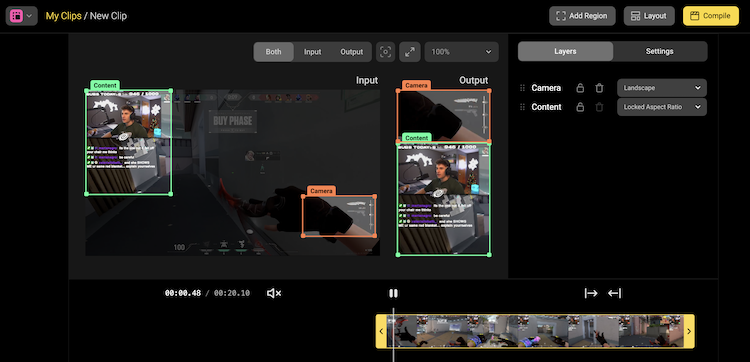The height and width of the screenshot is (362, 750).
Task: Switch to the Settings tab
Action: click(660, 51)
